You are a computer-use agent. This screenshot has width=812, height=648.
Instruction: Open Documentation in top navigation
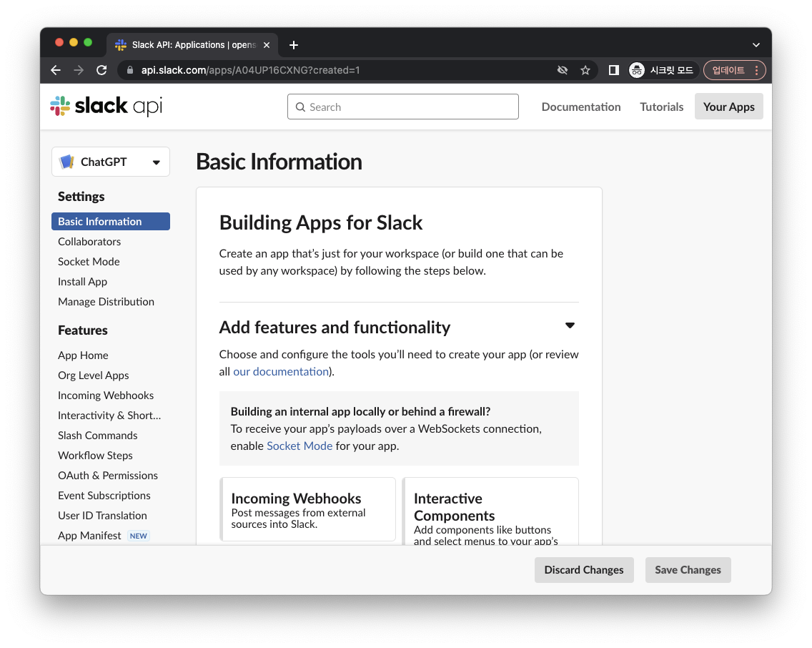581,107
